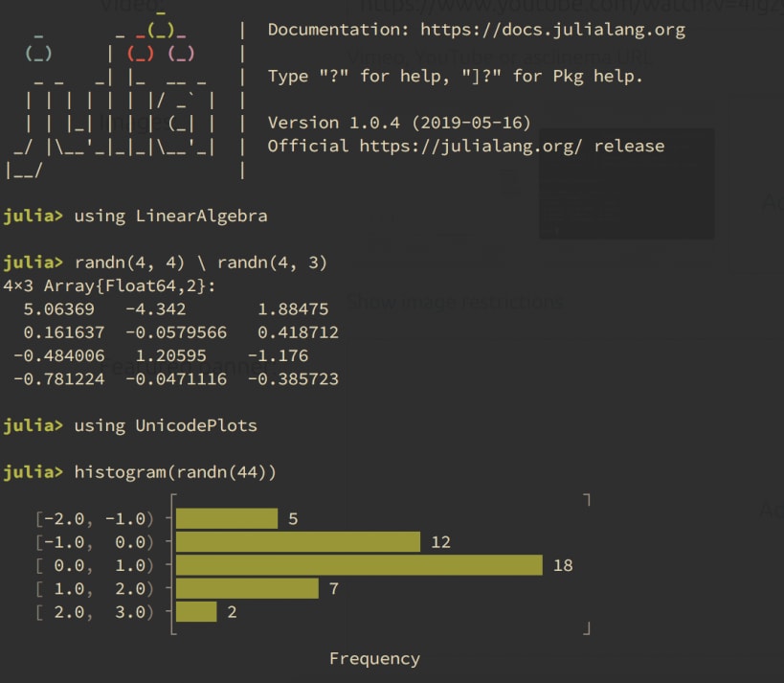This screenshot has width=784, height=683.
Task: Click the purple circle in Julia logo
Action: [x=181, y=53]
